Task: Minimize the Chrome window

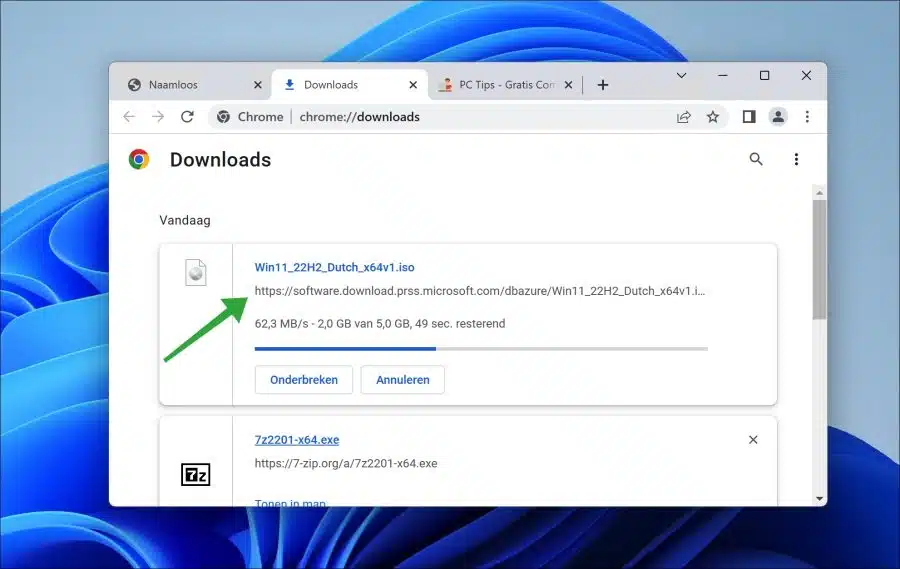Action: [723, 75]
